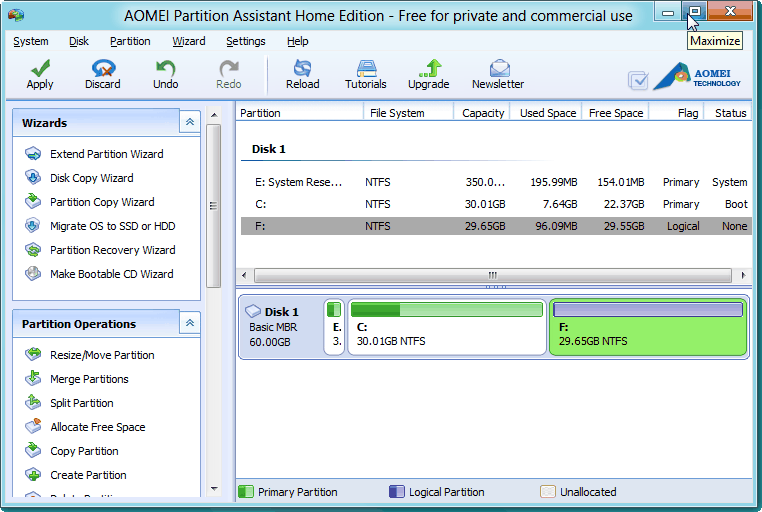Image resolution: width=762 pixels, height=512 pixels.
Task: Select F: 29.65GB NTFS block in disk map
Action: [x=648, y=327]
